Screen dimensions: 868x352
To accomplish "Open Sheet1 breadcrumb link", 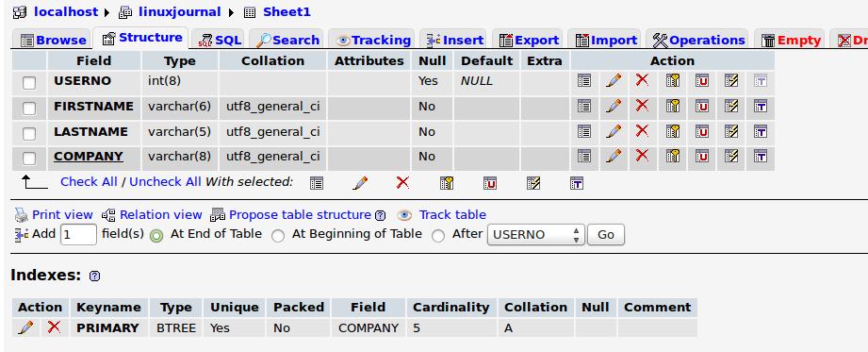I will pos(287,11).
